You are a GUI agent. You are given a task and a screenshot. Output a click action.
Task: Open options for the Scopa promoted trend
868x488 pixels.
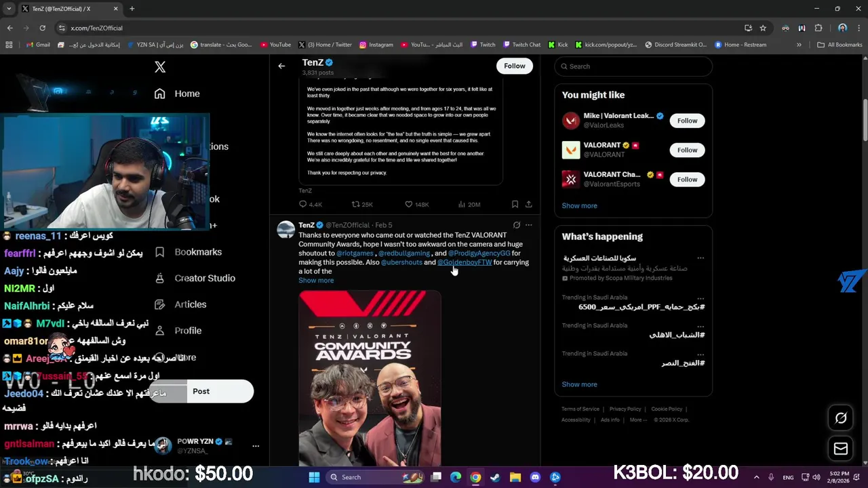pyautogui.click(x=701, y=258)
